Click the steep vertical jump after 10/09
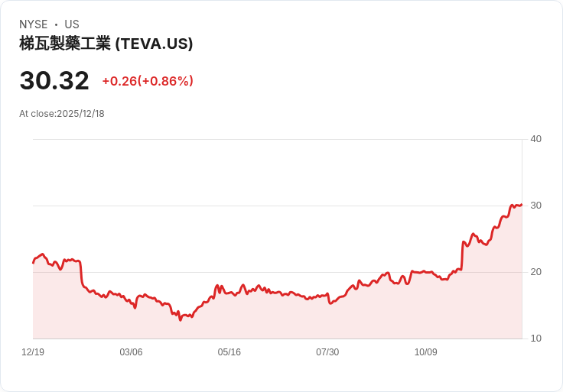This screenshot has width=563, height=392. click(462, 255)
